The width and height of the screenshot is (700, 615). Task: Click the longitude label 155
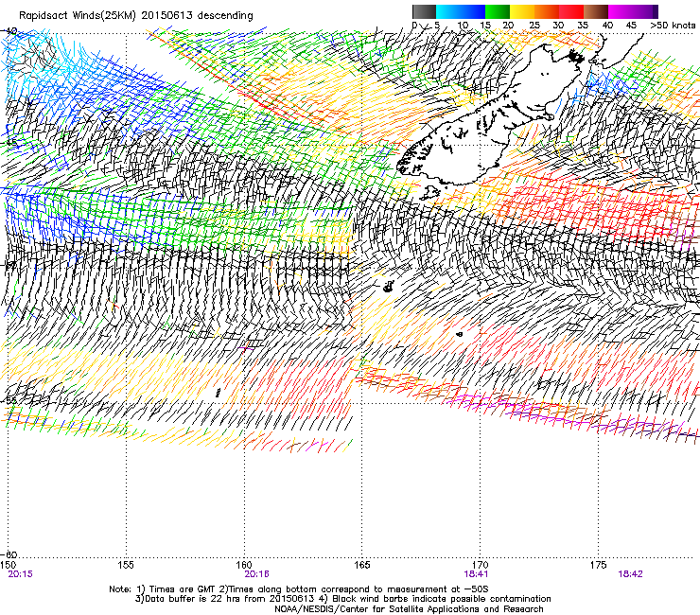126,565
